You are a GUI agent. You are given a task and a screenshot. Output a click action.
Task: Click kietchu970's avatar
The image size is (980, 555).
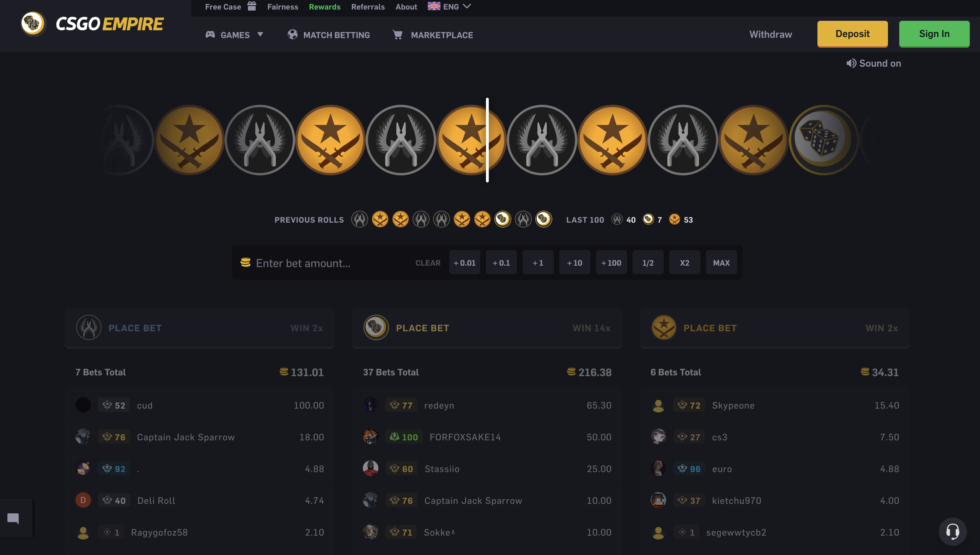658,500
